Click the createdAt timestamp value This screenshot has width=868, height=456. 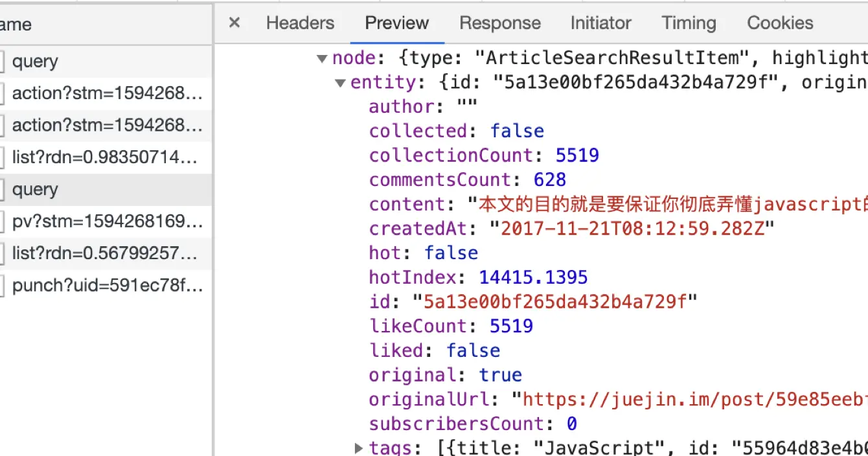[632, 229]
